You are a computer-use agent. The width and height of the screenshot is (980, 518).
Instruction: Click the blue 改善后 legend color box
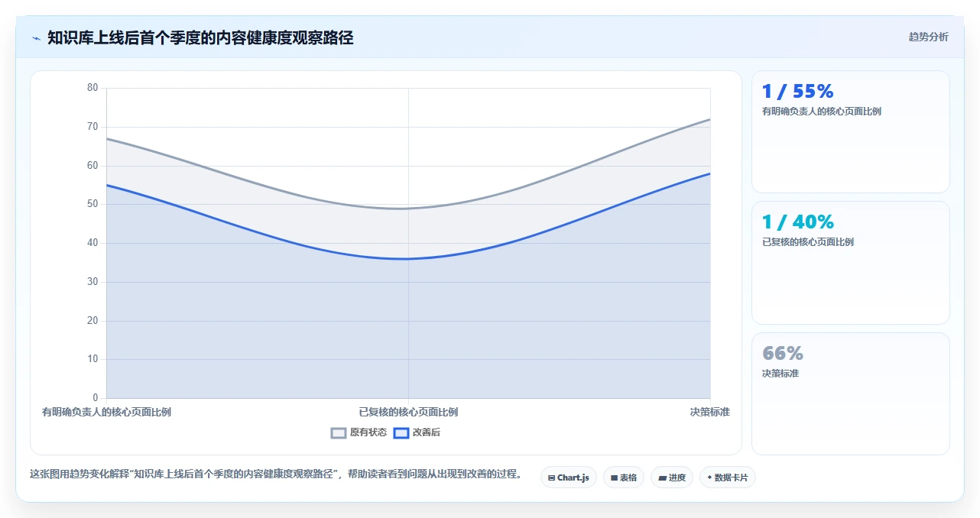pyautogui.click(x=401, y=433)
